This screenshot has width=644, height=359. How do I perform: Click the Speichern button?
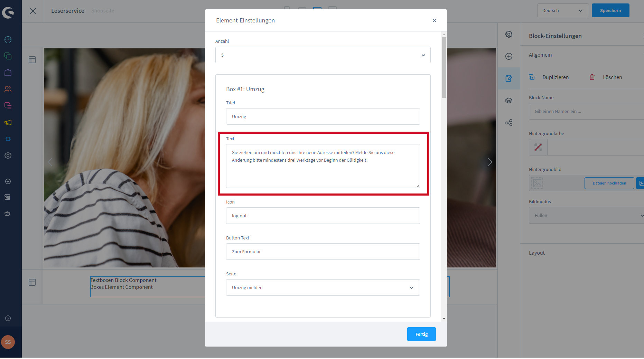click(x=610, y=11)
